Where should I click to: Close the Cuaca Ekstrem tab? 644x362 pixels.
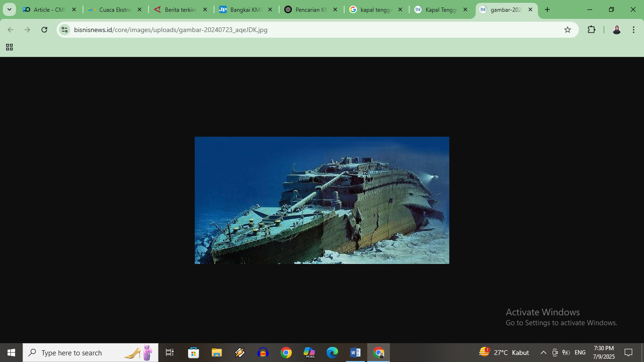click(140, 9)
